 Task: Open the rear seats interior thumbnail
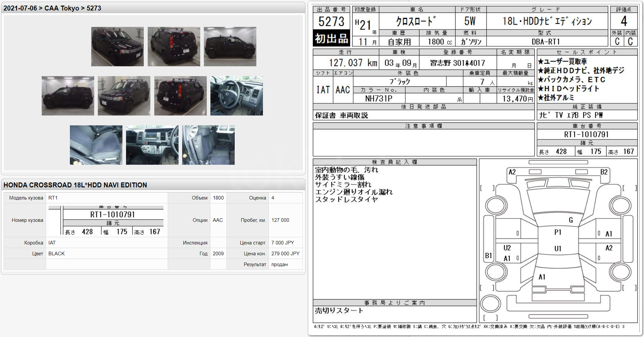[208, 145]
